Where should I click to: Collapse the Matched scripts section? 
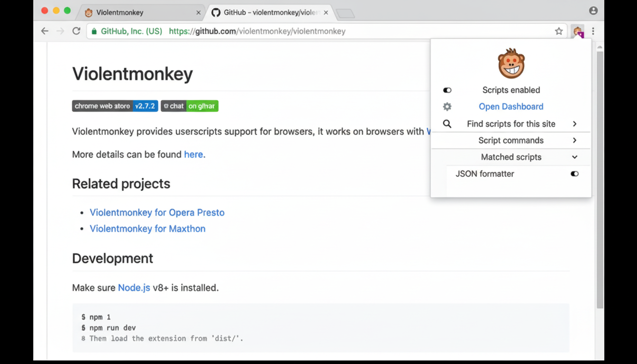[574, 157]
